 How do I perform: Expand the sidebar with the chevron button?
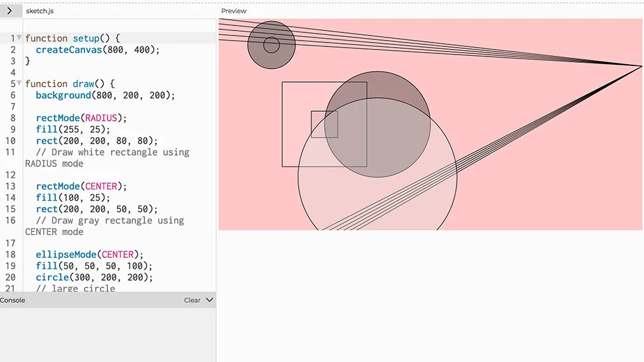click(10, 11)
